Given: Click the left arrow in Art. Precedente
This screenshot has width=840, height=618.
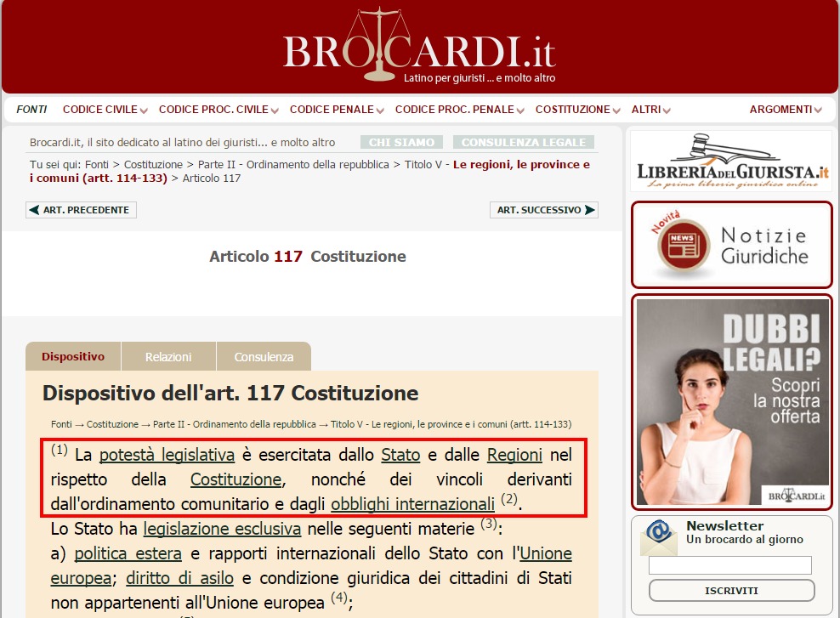Looking at the screenshot, I should point(34,210).
